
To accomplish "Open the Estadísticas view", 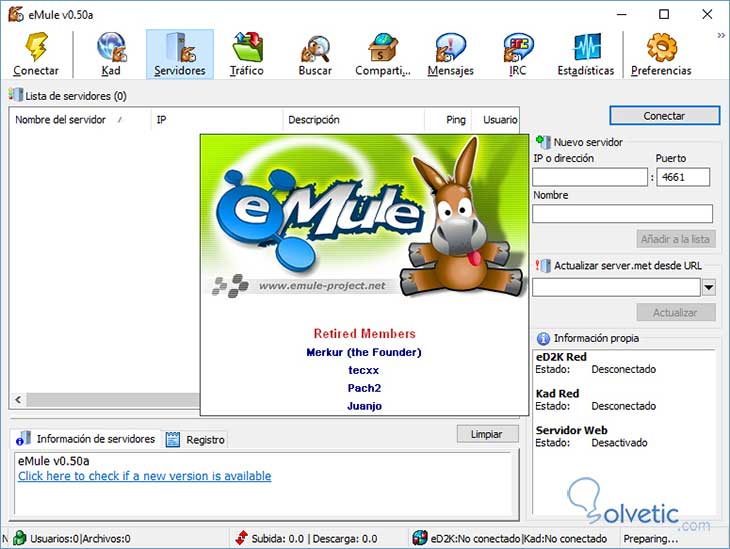I will point(586,54).
